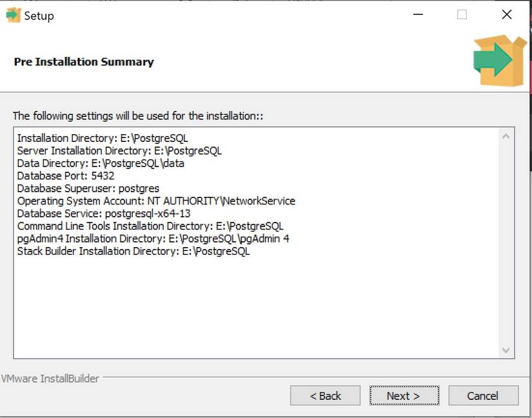This screenshot has height=418, width=532.
Task: Go back with the Back button
Action: point(325,395)
